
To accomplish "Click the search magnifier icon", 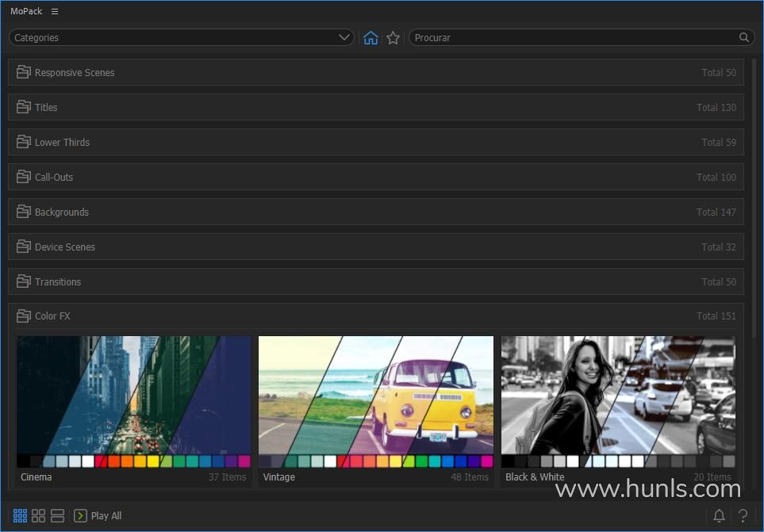I will pos(744,37).
